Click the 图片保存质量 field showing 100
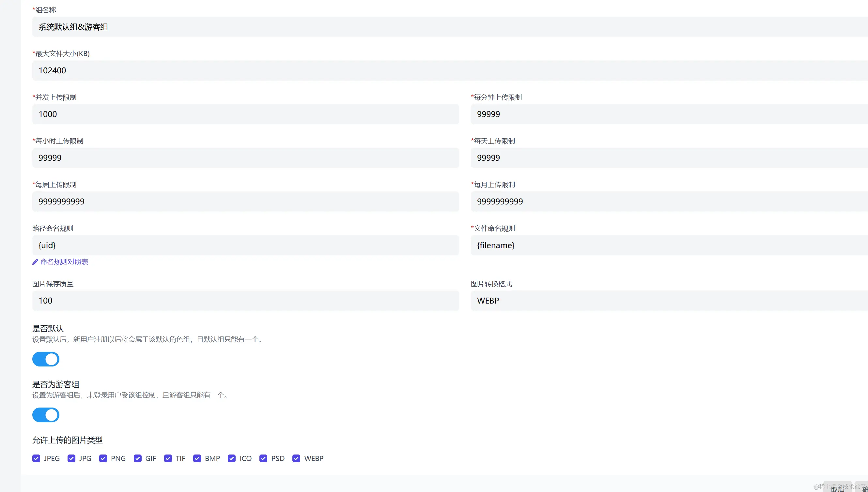 coord(245,301)
